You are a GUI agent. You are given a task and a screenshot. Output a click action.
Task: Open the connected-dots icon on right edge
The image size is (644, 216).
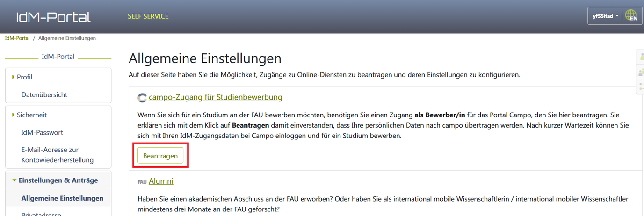click(x=640, y=86)
